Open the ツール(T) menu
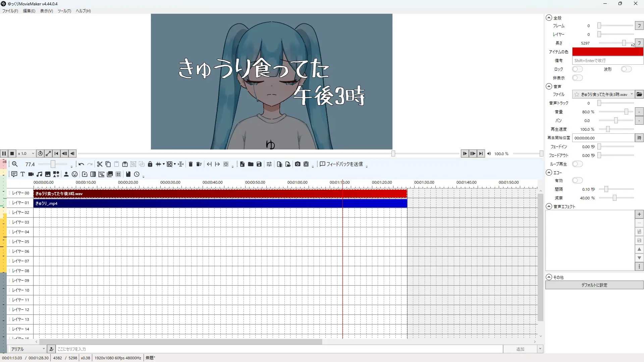This screenshot has width=644, height=362. 64,11
